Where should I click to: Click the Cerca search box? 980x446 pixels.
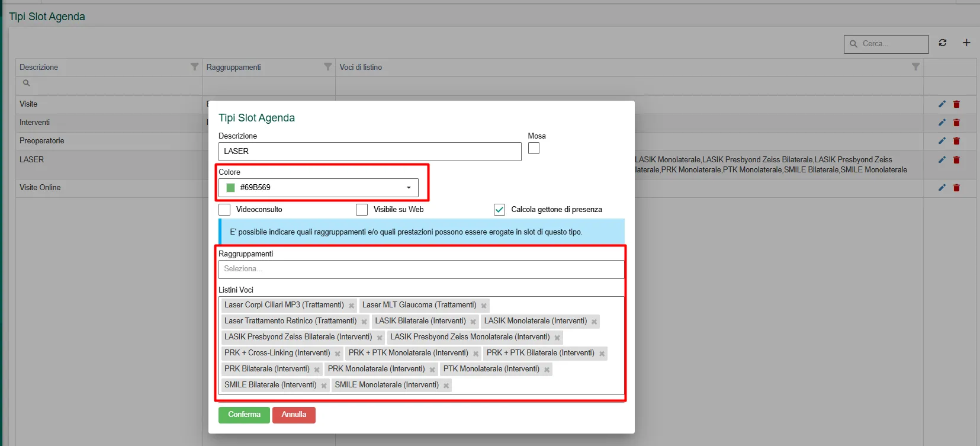(x=891, y=44)
